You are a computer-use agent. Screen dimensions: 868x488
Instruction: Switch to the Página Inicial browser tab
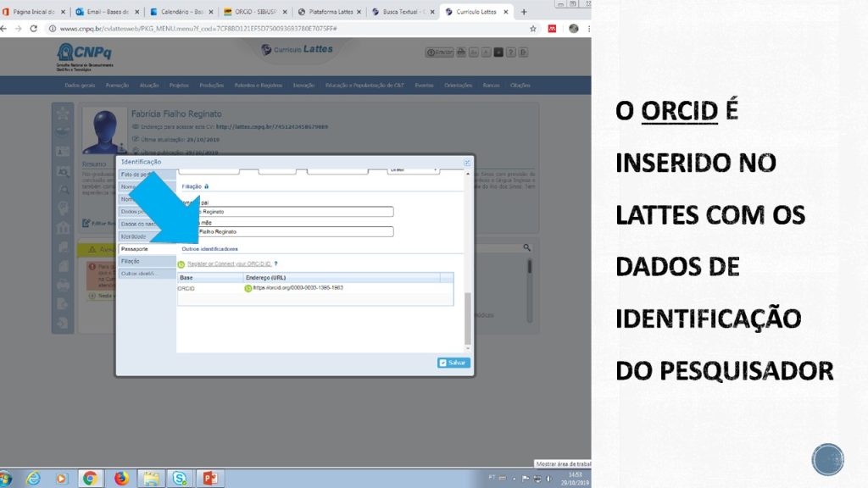tap(33, 12)
